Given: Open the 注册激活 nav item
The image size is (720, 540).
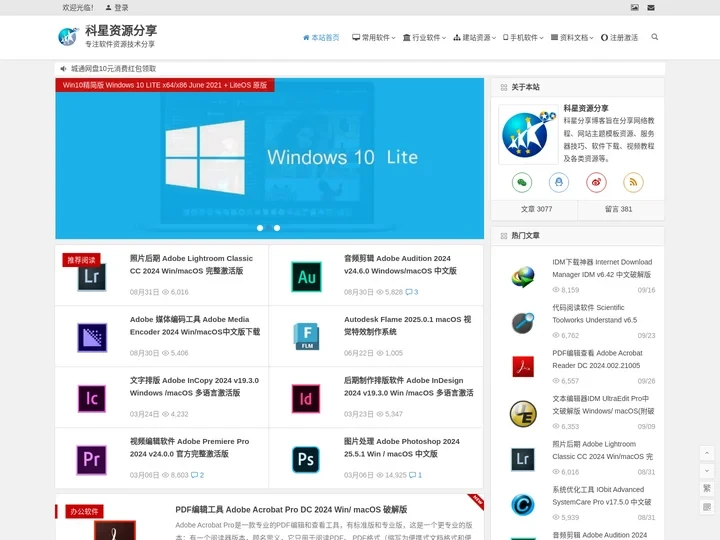Looking at the screenshot, I should tap(619, 37).
